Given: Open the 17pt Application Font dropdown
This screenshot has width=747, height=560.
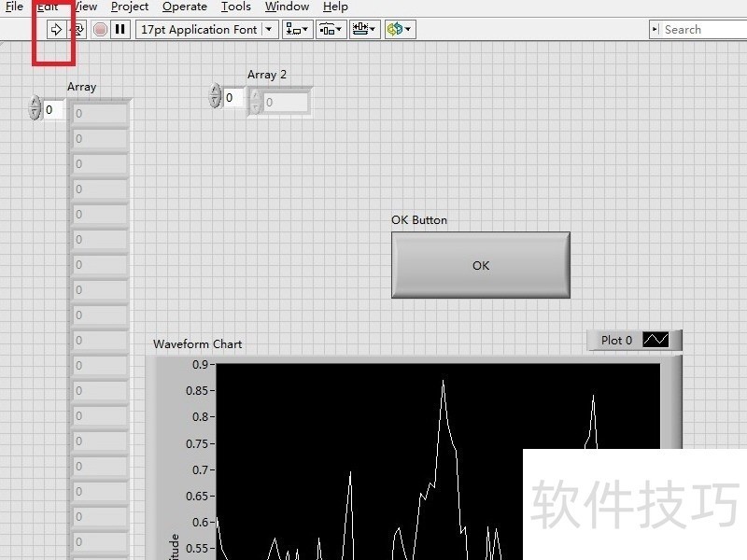Looking at the screenshot, I should coord(268,29).
